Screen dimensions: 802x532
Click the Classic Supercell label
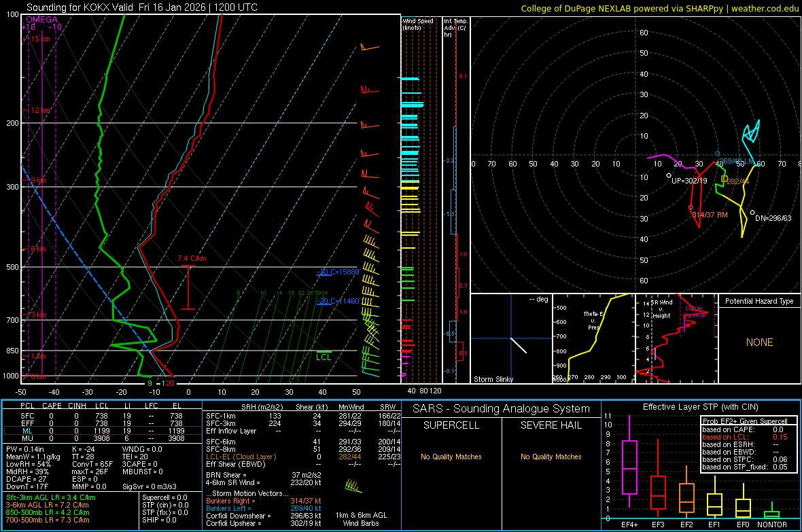(694, 312)
